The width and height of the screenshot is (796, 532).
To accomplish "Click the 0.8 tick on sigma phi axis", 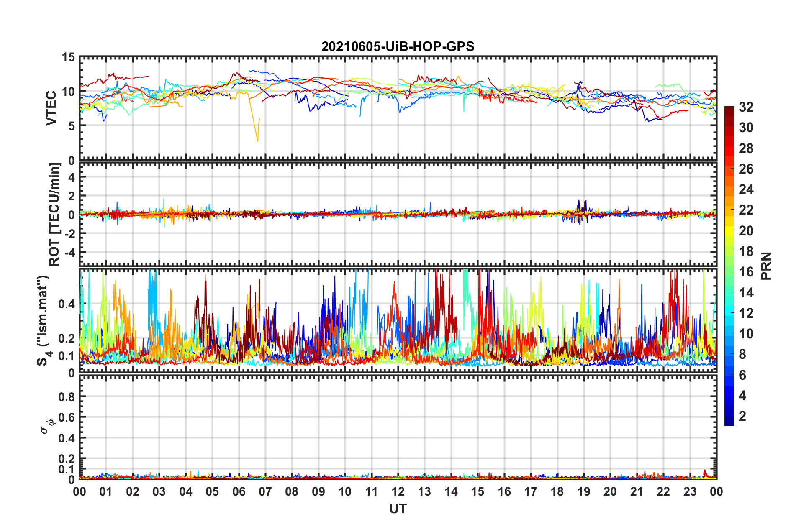I will point(67,396).
